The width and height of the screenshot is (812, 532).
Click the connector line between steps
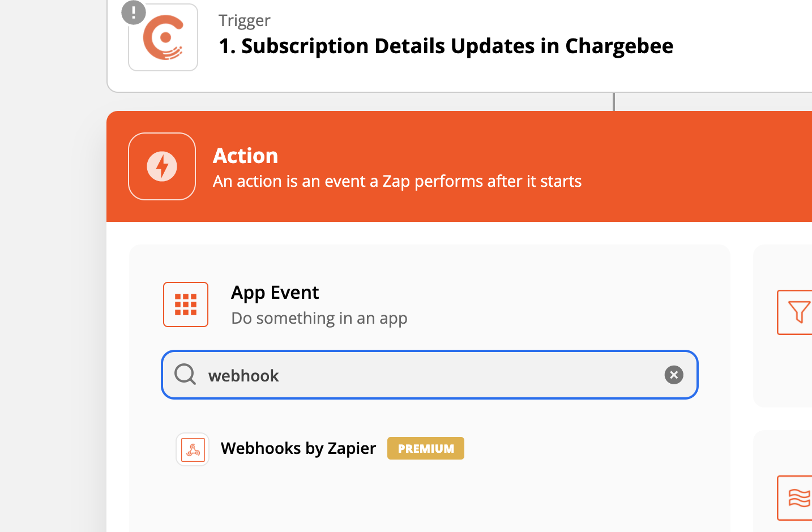pos(614,102)
